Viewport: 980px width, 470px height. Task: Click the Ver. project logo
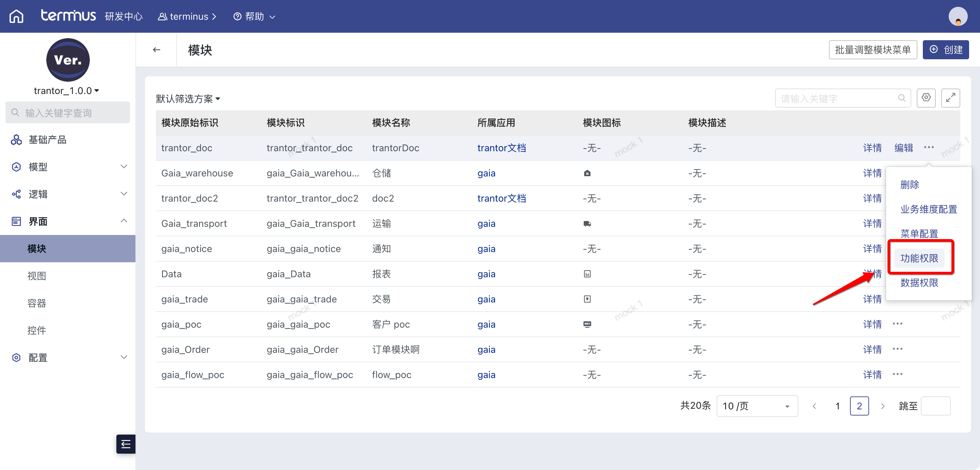pyautogui.click(x=68, y=60)
